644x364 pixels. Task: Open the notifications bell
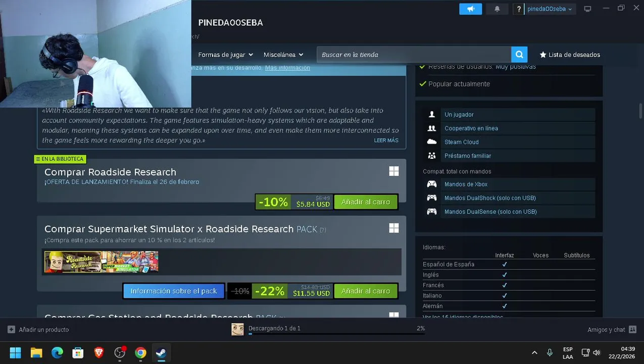[497, 9]
